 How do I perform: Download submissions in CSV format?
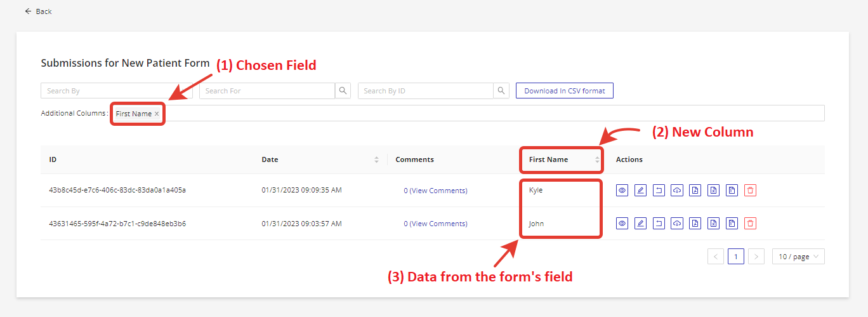point(565,91)
